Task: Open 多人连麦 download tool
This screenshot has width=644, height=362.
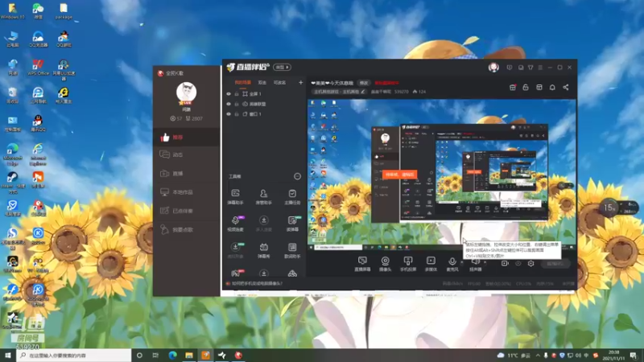Action: click(264, 224)
